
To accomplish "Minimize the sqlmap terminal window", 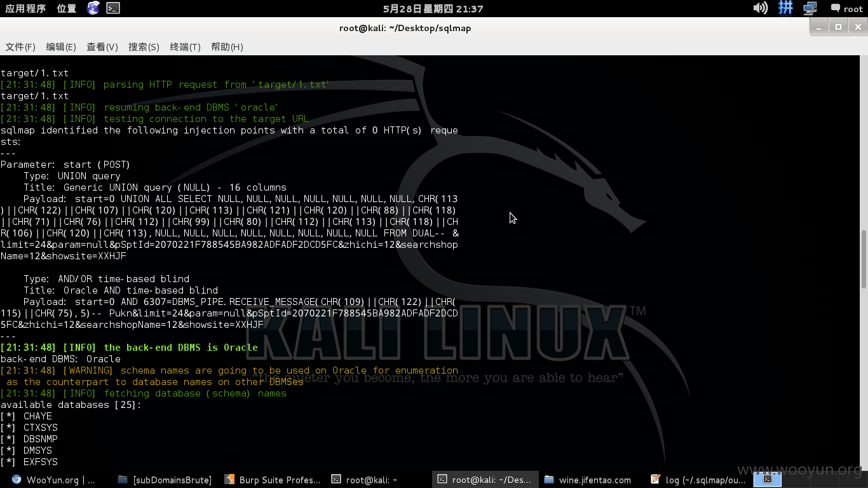I will (x=819, y=27).
